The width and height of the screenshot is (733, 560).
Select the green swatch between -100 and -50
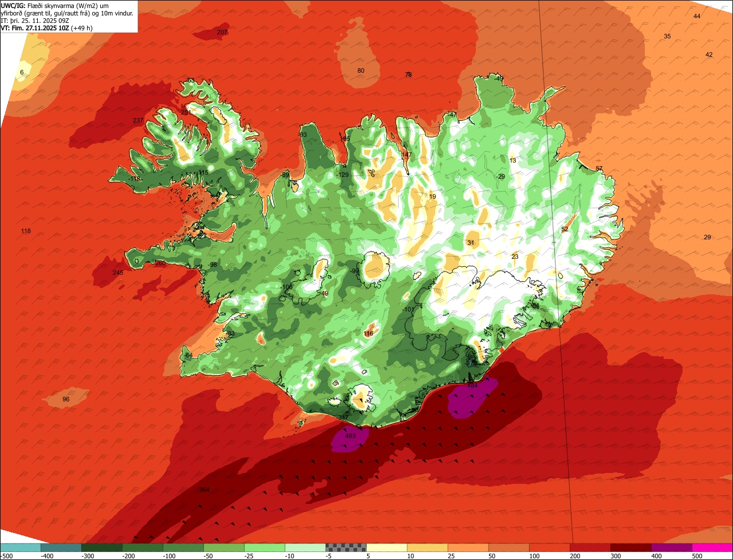point(184,547)
